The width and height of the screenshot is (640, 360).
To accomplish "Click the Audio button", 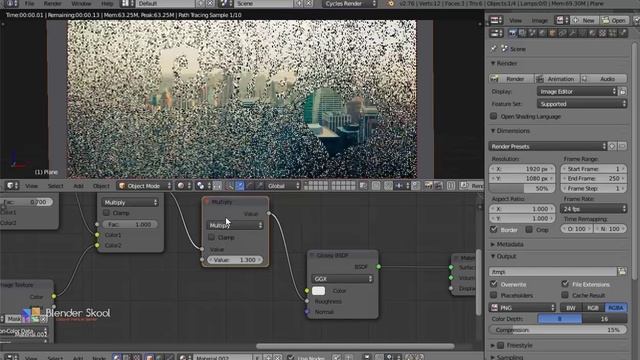I will [x=604, y=78].
